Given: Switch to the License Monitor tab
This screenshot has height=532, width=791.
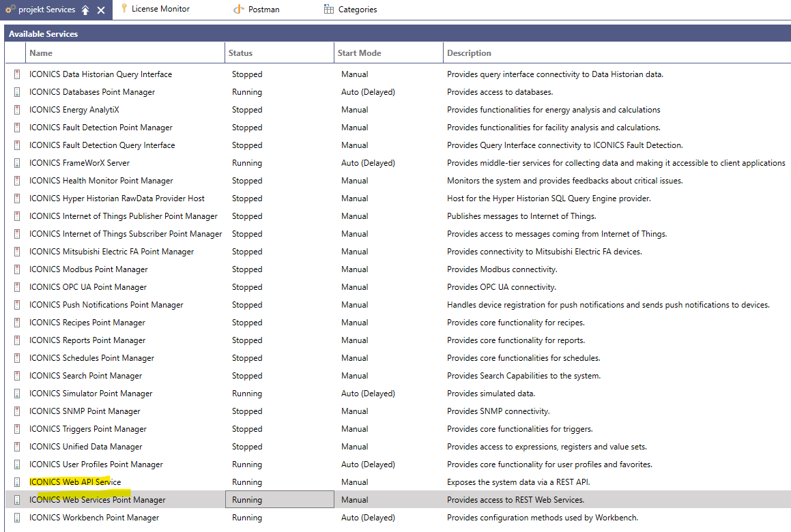Looking at the screenshot, I should (160, 9).
